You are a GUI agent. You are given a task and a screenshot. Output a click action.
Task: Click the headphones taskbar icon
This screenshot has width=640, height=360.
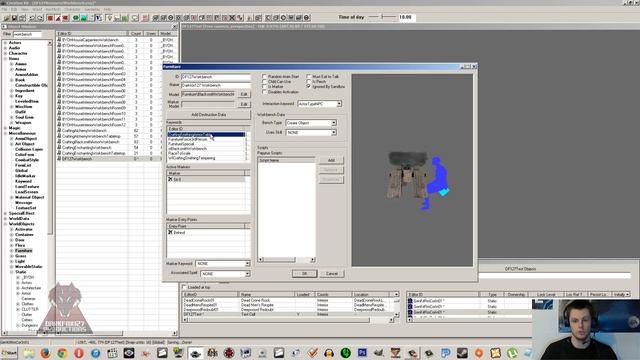(329, 353)
